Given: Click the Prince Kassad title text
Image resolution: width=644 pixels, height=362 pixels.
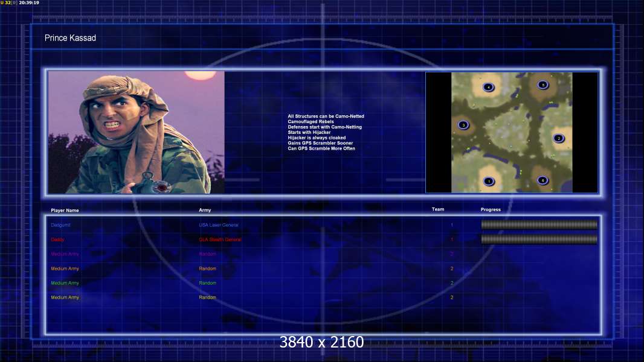Looking at the screenshot, I should [x=70, y=38].
